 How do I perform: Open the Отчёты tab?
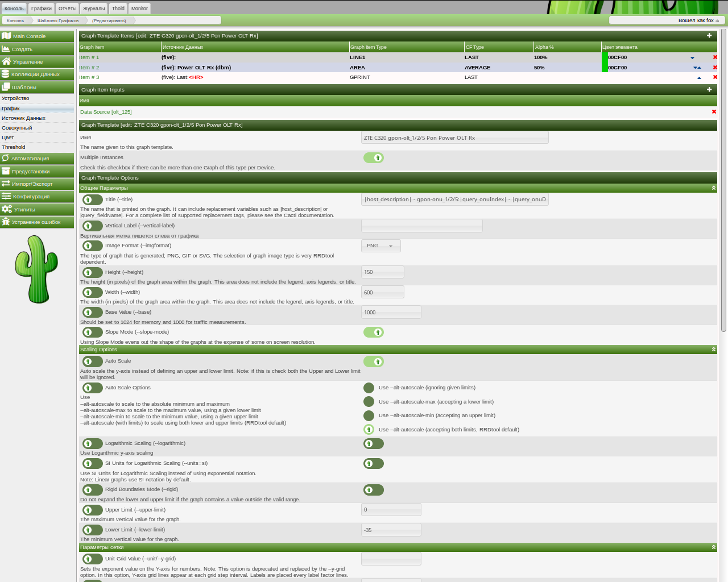point(68,8)
